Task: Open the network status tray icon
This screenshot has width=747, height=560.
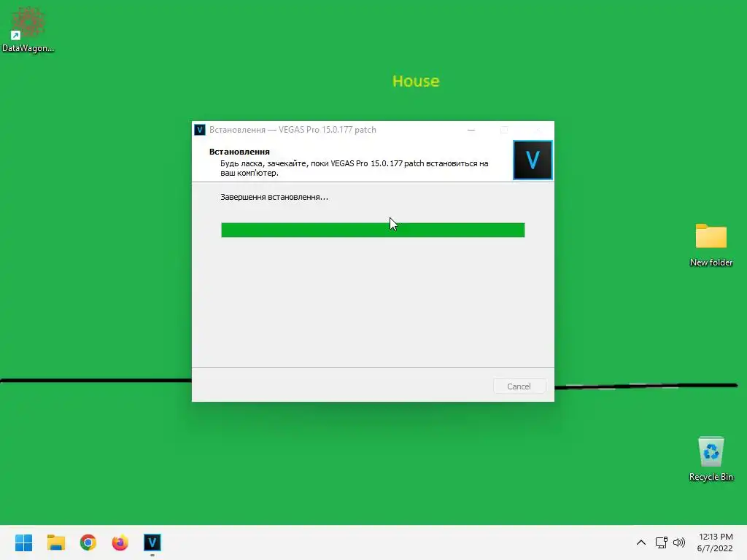Action: click(661, 542)
